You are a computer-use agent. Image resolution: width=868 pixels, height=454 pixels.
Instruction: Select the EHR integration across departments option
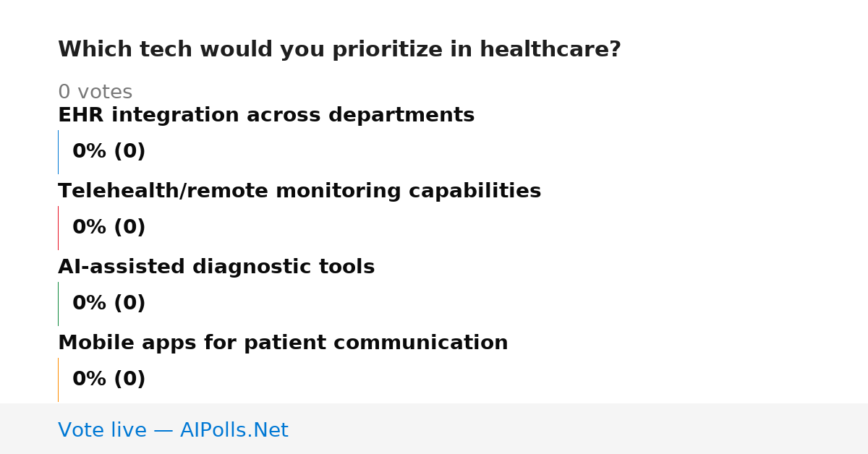(x=266, y=116)
